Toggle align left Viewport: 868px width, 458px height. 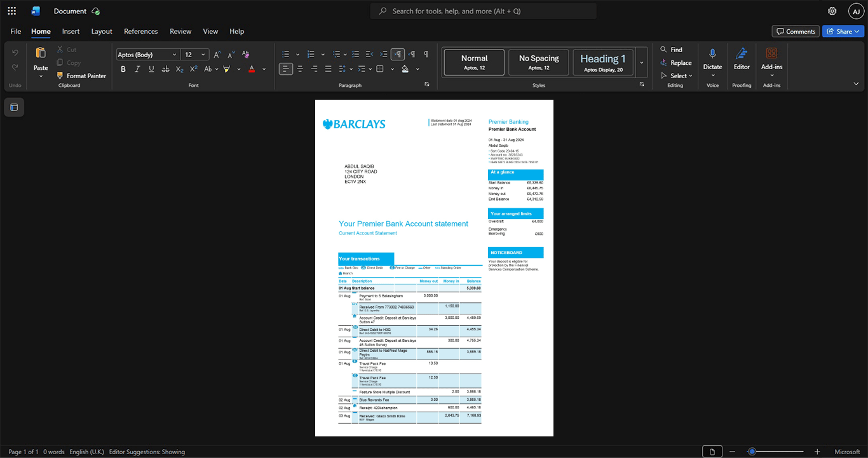click(286, 69)
